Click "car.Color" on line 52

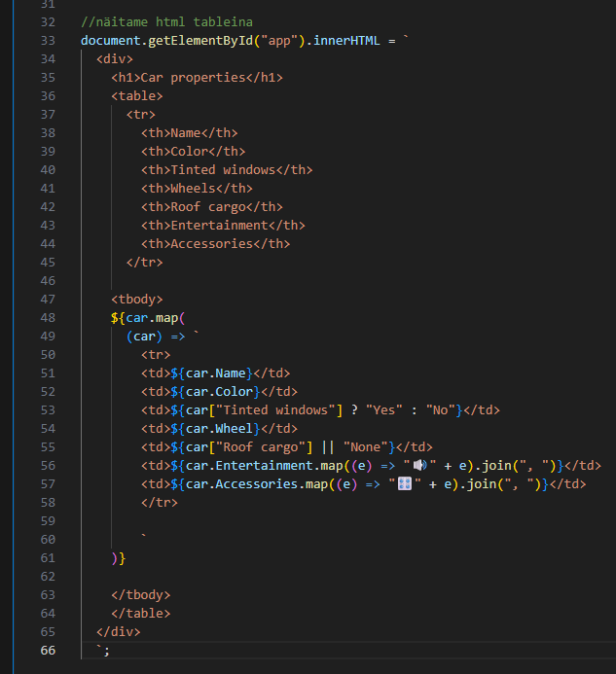pos(219,392)
